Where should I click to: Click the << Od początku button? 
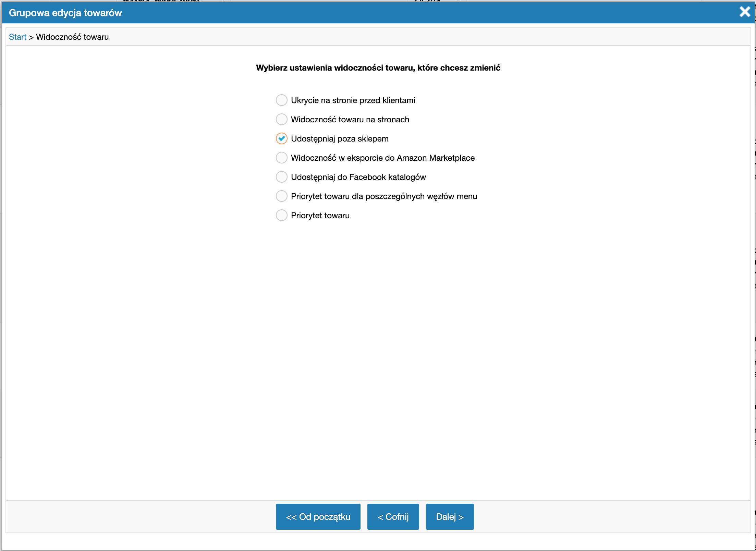pos(318,517)
